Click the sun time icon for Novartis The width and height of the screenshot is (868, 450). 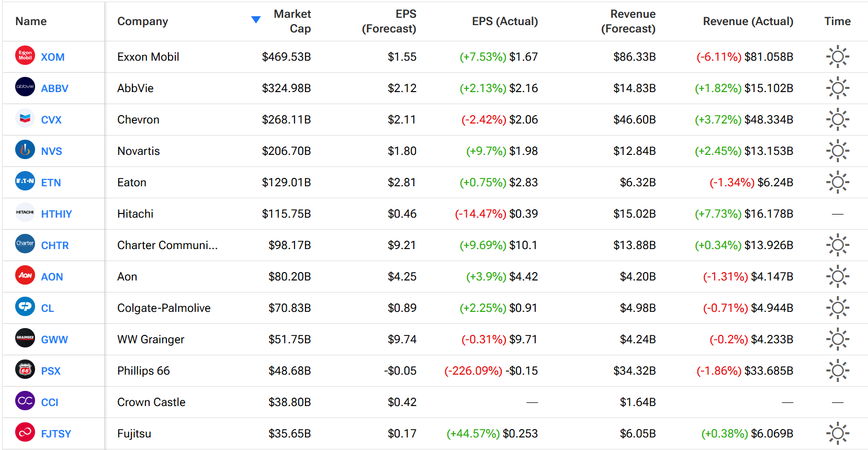tap(838, 151)
